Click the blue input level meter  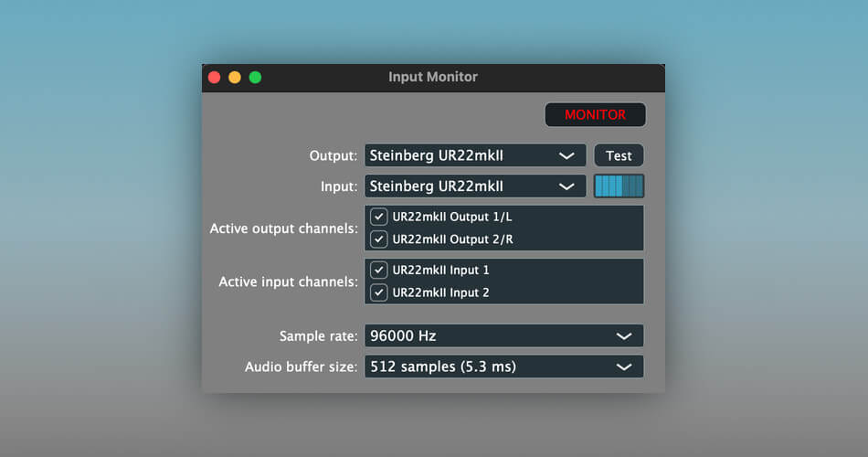[619, 186]
